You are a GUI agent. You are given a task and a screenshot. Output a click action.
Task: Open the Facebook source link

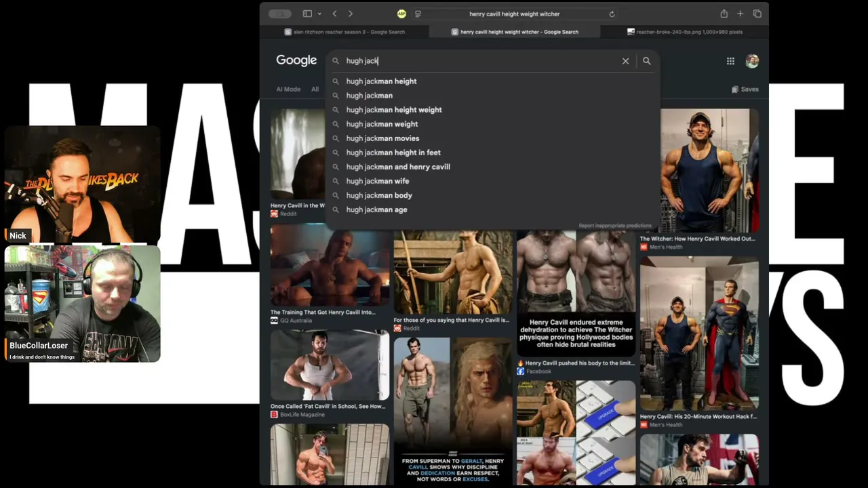tap(534, 371)
